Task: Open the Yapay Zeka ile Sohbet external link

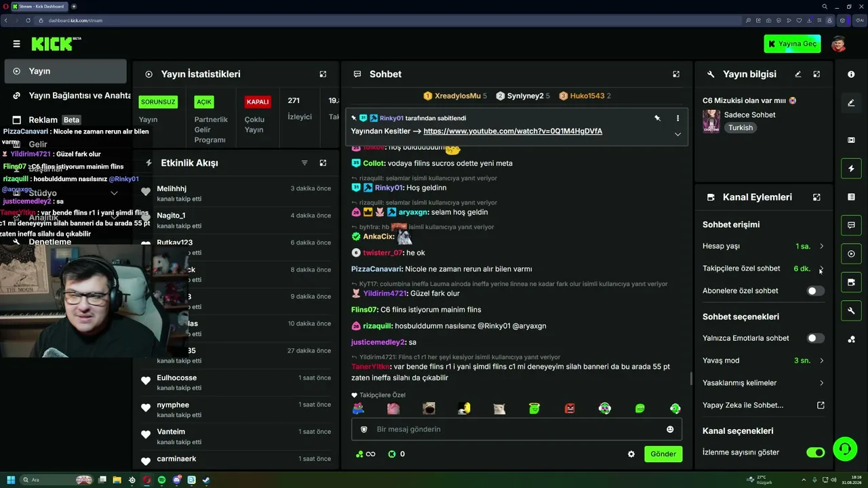Action: pos(821,405)
